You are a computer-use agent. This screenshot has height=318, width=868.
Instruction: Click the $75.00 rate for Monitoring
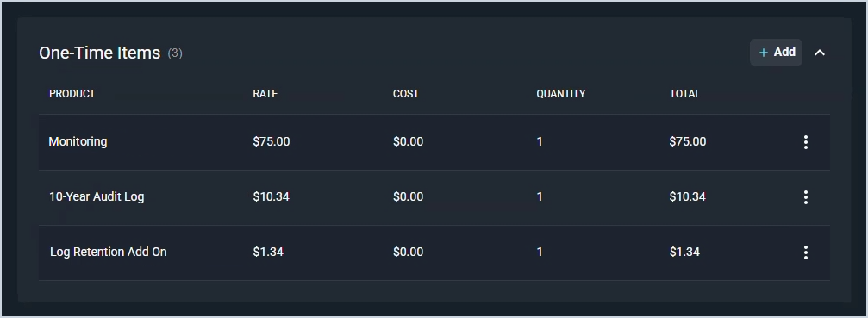point(272,141)
